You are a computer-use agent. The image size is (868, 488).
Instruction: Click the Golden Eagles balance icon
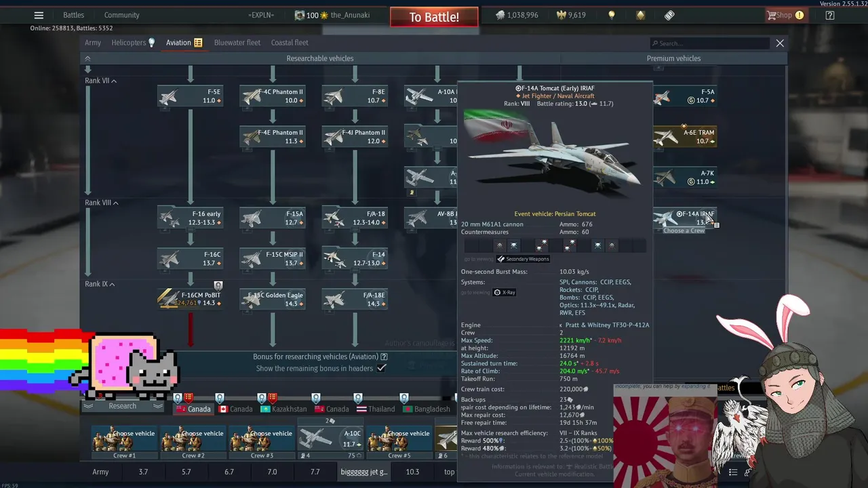[561, 15]
